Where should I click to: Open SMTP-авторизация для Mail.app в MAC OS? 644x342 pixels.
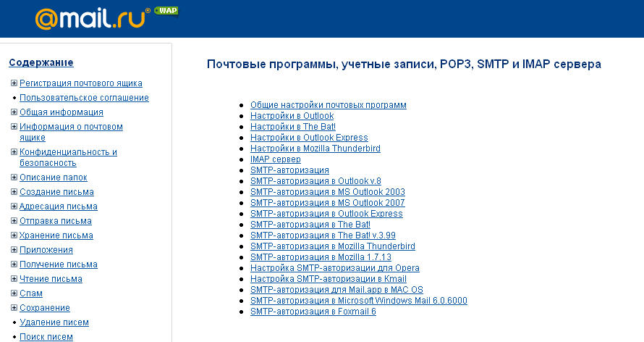point(336,290)
